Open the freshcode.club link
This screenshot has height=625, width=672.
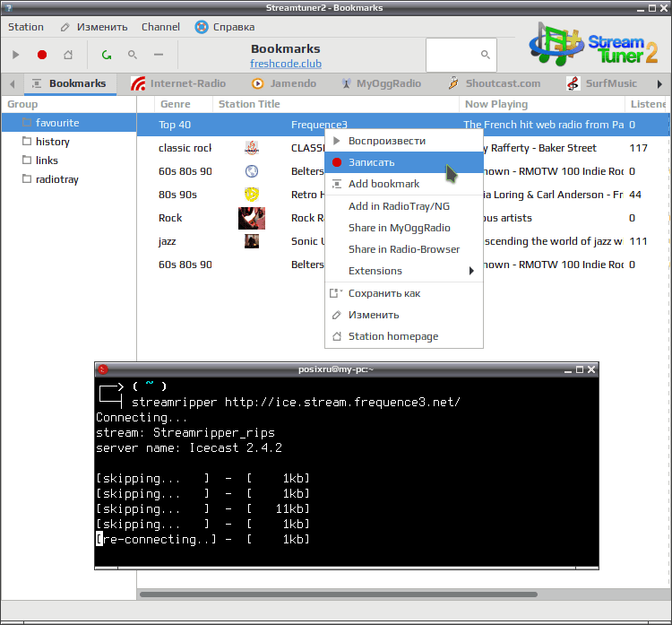pos(286,64)
